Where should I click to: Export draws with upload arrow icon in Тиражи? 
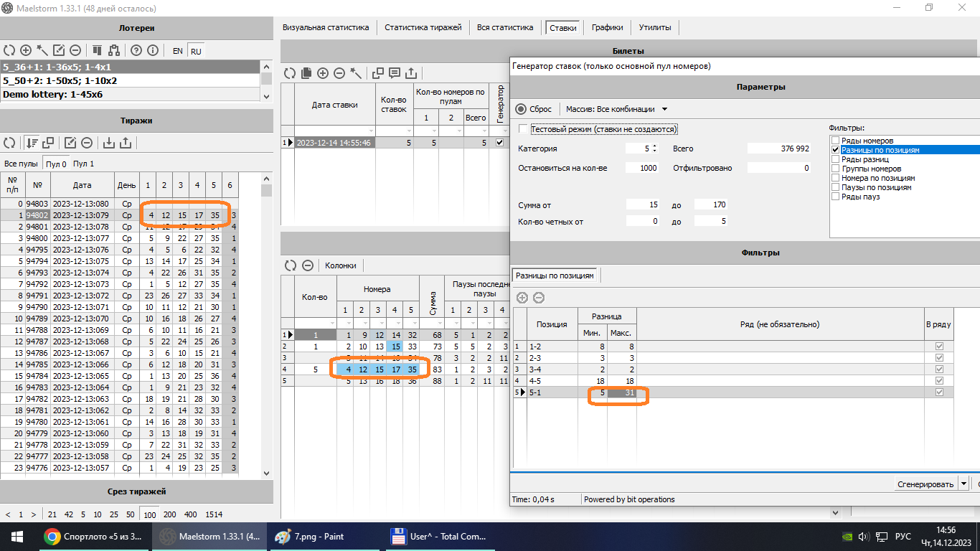[126, 143]
